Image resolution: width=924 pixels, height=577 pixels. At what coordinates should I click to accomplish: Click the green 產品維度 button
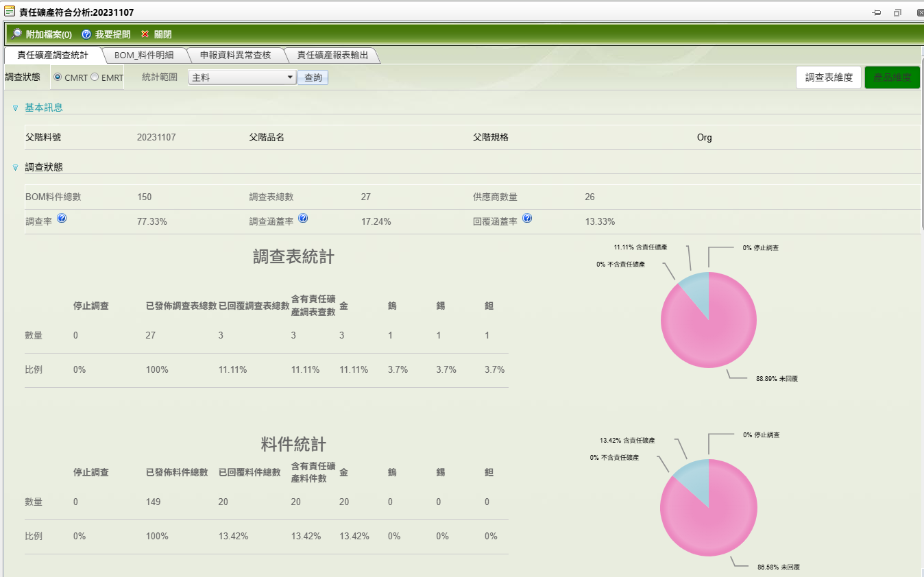[x=892, y=77]
